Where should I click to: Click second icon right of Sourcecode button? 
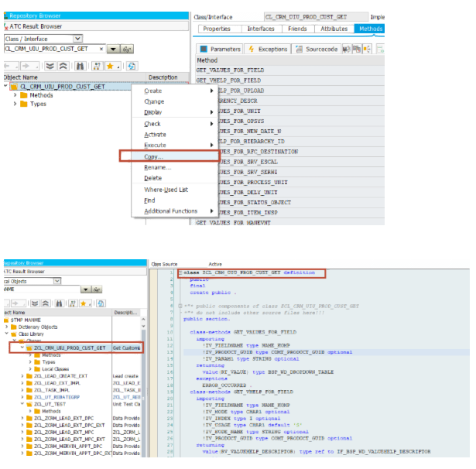click(356, 49)
